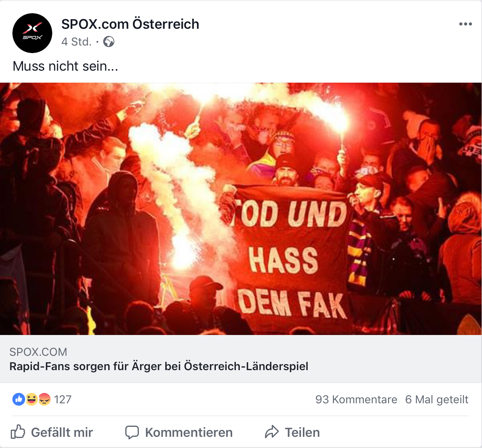Open the 93 Kommentare link

[x=356, y=399]
